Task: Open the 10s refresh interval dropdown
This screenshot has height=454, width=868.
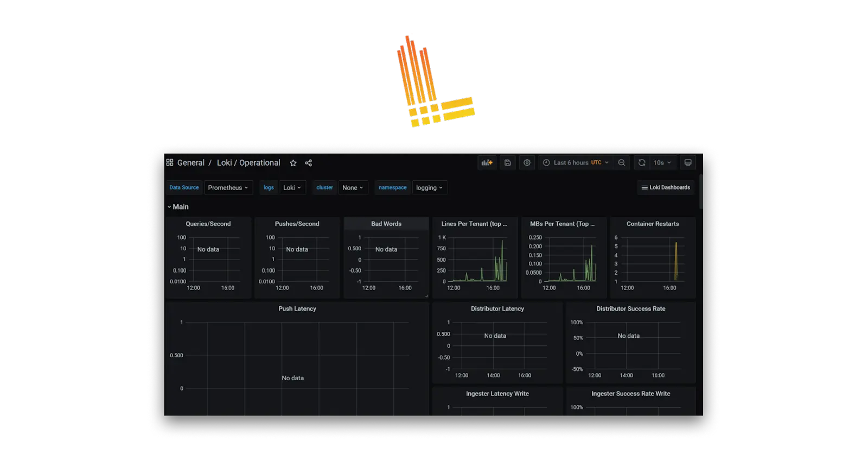Action: (663, 162)
